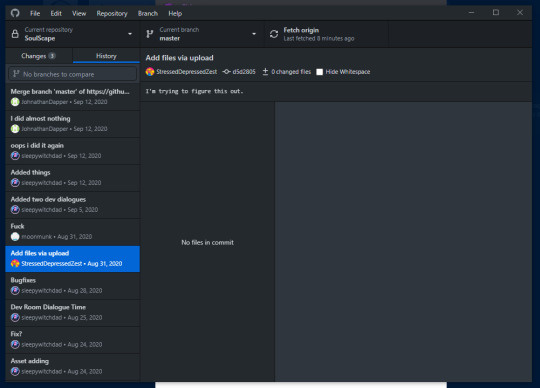This screenshot has width=540, height=388.
Task: Click StressedDepressedZest avatar in commit header
Action: pyautogui.click(x=150, y=72)
